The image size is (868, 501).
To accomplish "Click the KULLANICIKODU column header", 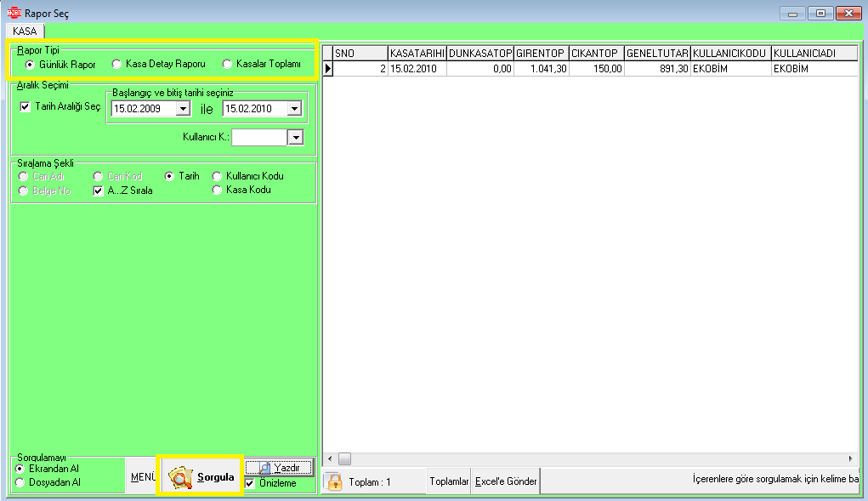I will click(731, 53).
